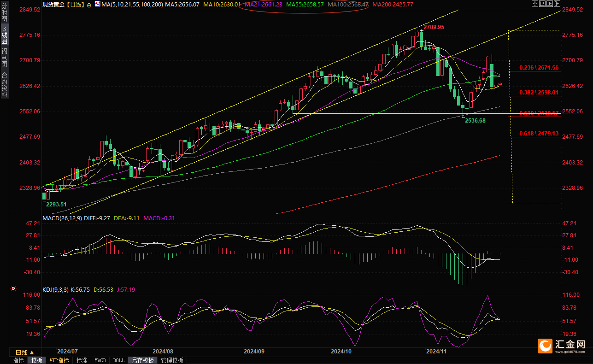Click the 2536.68 low price marker
593x364 pixels.
(x=476, y=120)
